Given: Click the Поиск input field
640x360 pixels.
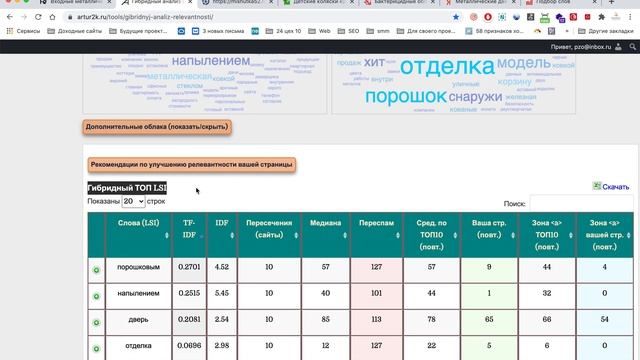Looking at the screenshot, I should 583,203.
